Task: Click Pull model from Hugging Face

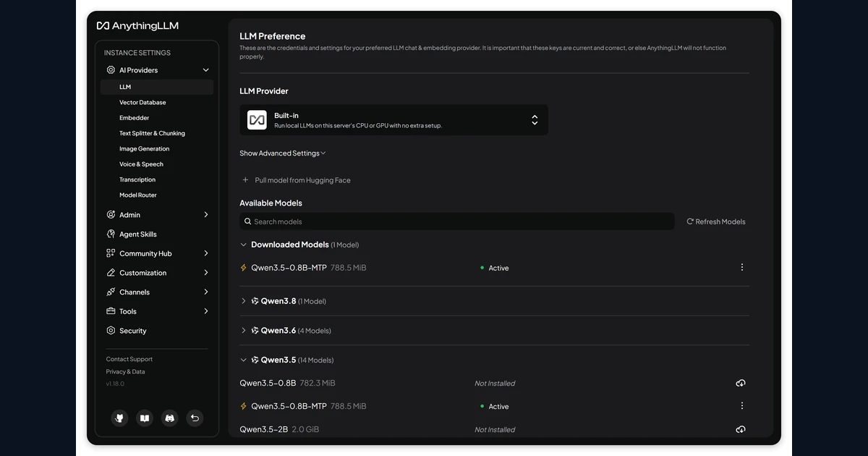Action: click(296, 180)
